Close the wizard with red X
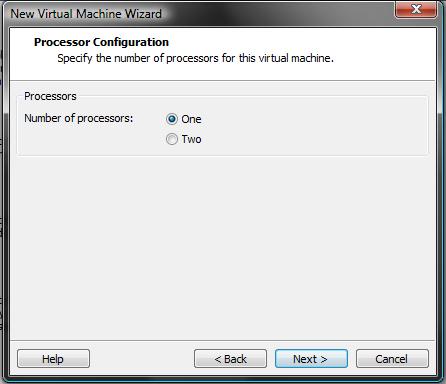This screenshot has width=446, height=384. [x=416, y=9]
